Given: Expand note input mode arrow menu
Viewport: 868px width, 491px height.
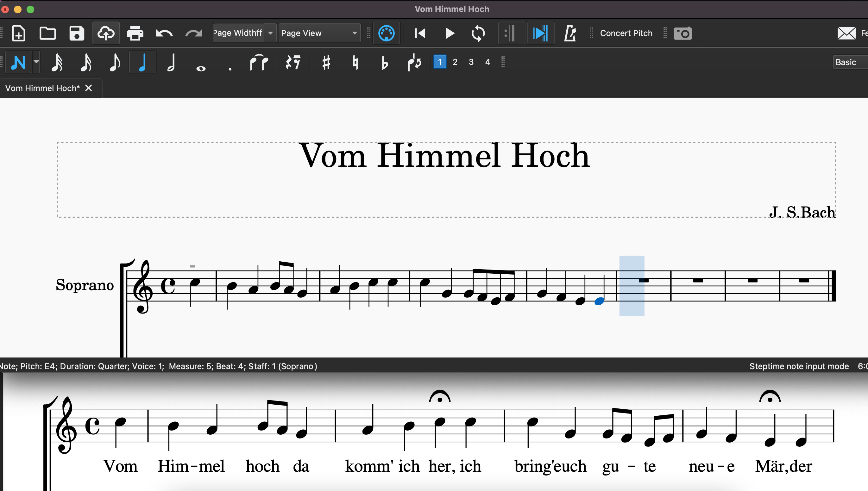Looking at the screenshot, I should point(36,62).
